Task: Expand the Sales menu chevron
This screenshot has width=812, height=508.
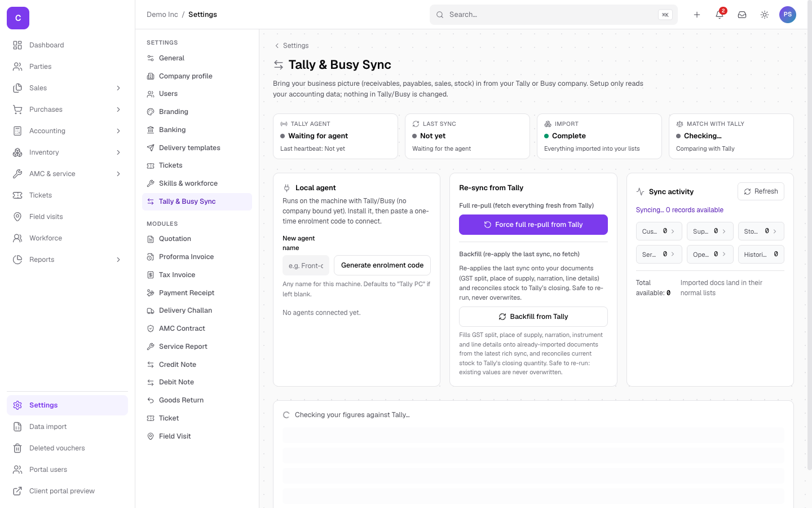Action: coord(118,88)
